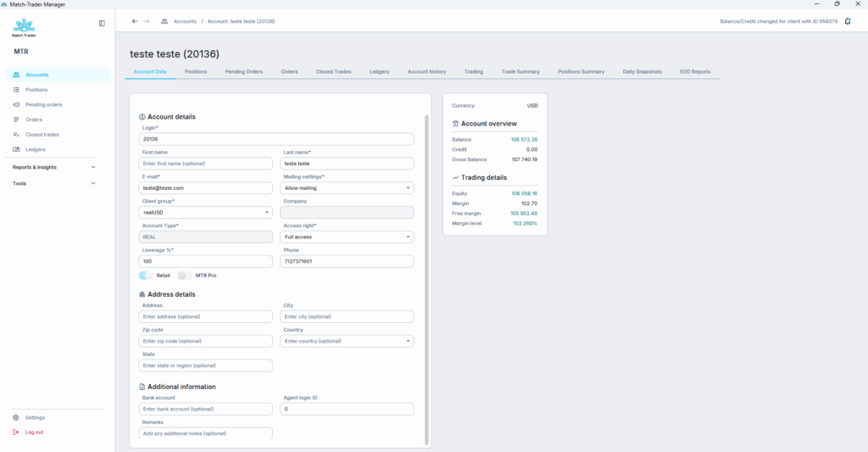
Task: Click the Last name field
Action: pos(347,164)
